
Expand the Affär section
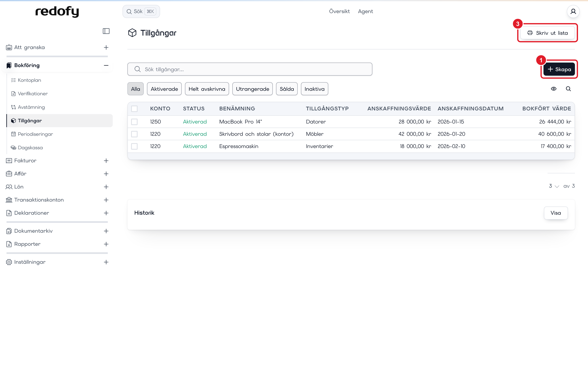(x=106, y=174)
